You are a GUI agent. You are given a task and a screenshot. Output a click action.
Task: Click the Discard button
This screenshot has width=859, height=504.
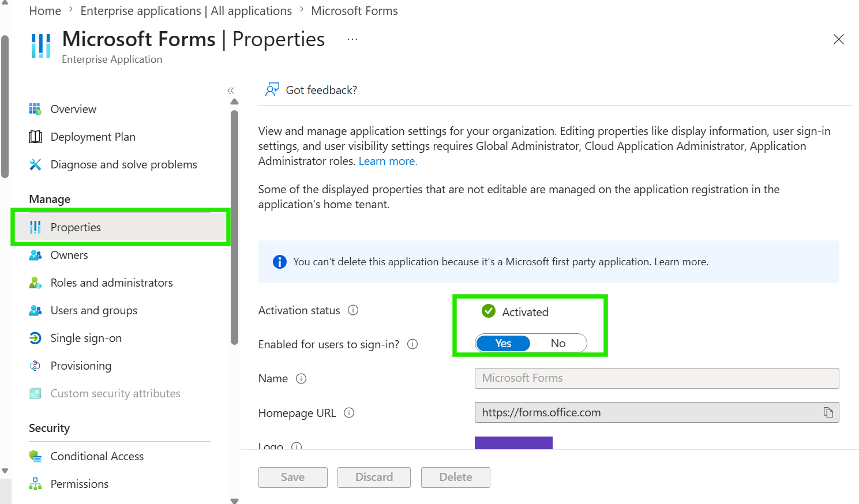[x=374, y=477]
